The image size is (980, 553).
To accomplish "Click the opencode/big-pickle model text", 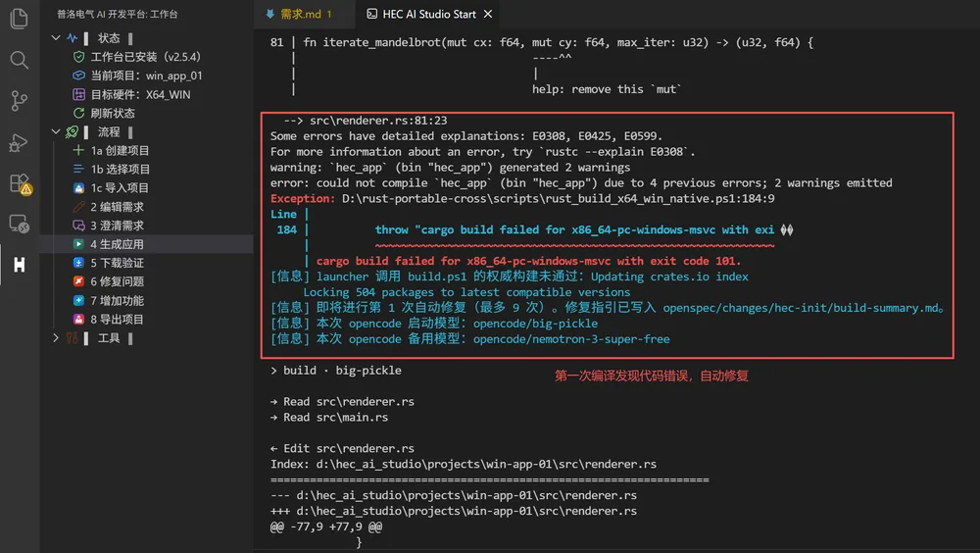I will [536, 324].
